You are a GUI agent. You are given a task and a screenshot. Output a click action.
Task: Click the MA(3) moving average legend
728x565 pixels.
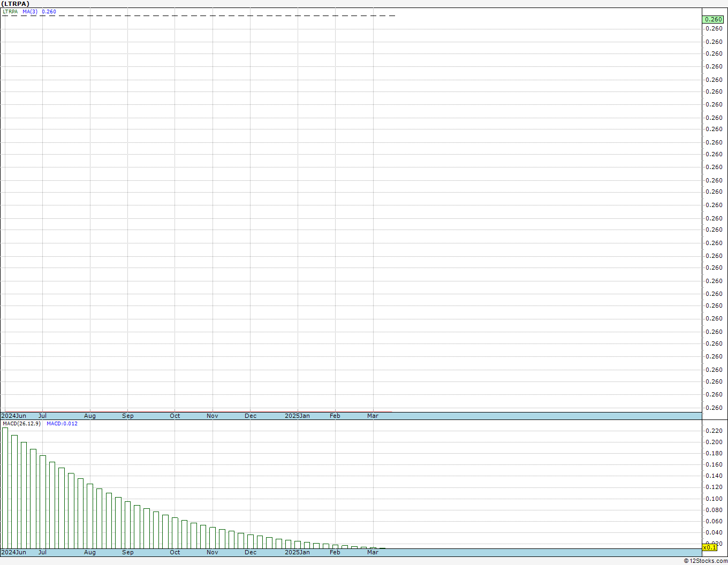[30, 12]
